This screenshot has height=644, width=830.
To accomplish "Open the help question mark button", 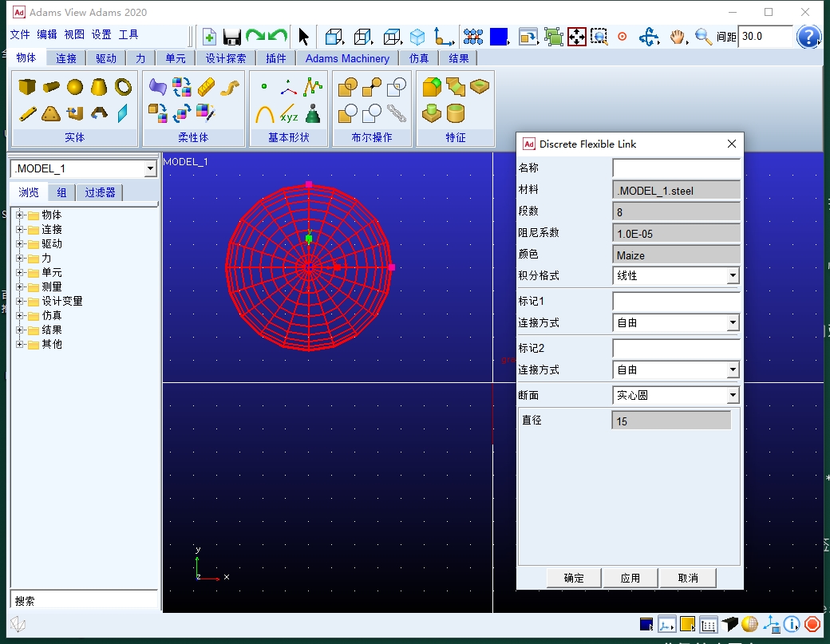I will pos(808,37).
